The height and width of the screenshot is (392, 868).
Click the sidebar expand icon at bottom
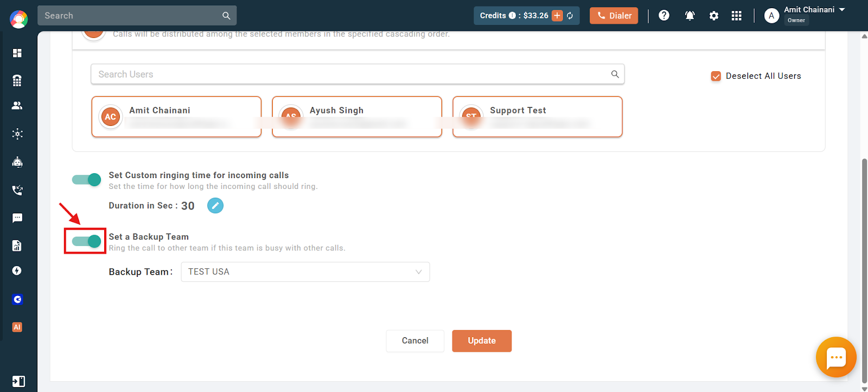(x=18, y=381)
